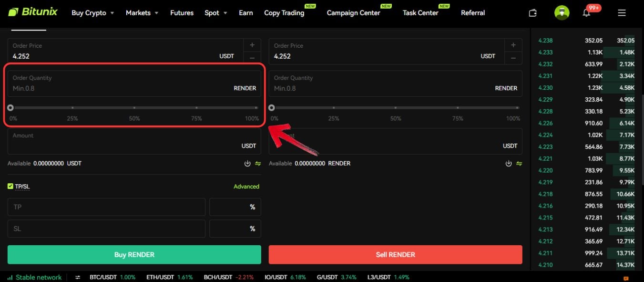The width and height of the screenshot is (644, 282).
Task: Select order book price 4.210
Action: [x=545, y=265]
